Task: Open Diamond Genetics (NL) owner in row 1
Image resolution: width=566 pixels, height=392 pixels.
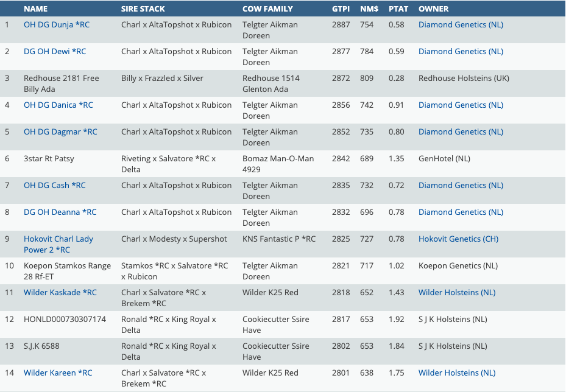Action: point(461,25)
